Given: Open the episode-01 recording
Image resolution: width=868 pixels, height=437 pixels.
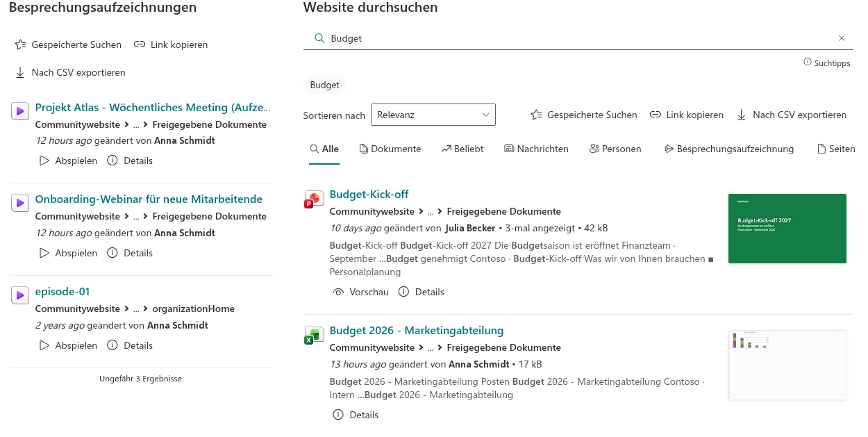Looking at the screenshot, I should [x=62, y=291].
